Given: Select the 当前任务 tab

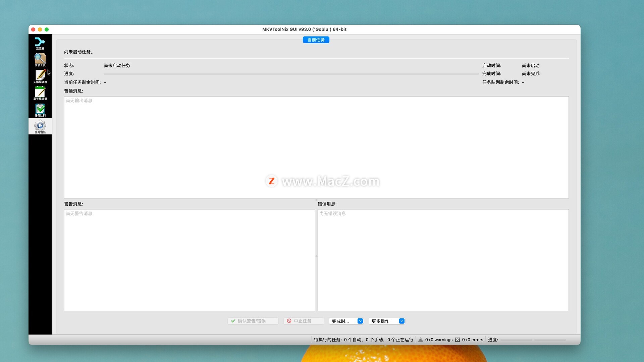Looking at the screenshot, I should click(316, 40).
